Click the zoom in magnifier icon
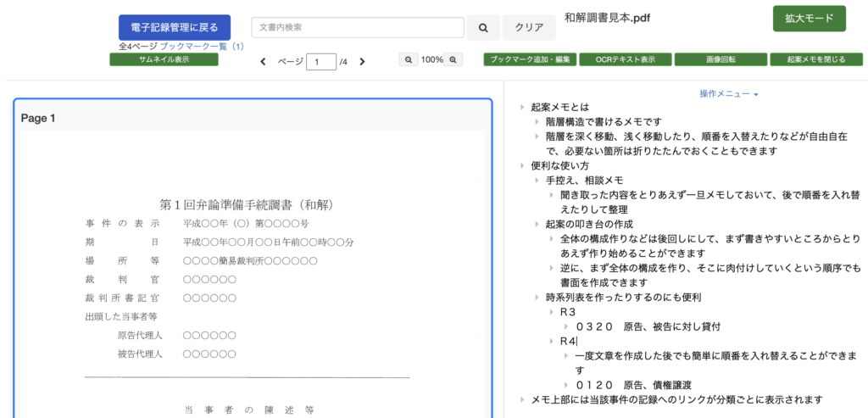 pyautogui.click(x=453, y=60)
